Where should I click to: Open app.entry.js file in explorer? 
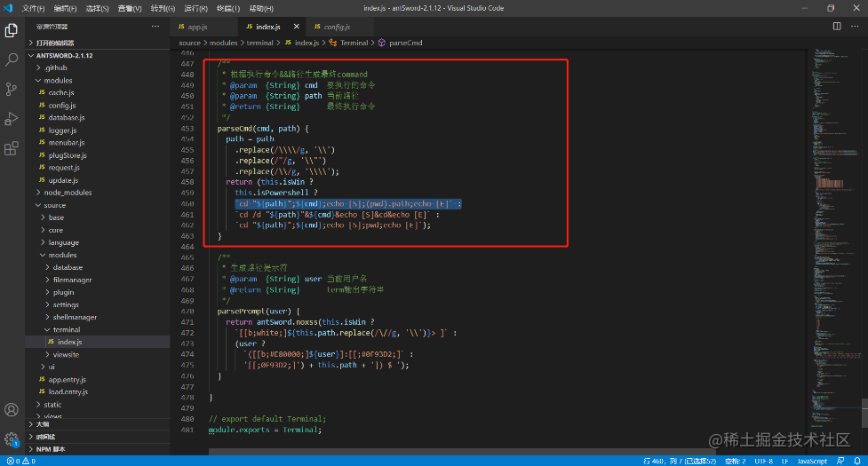click(x=67, y=380)
